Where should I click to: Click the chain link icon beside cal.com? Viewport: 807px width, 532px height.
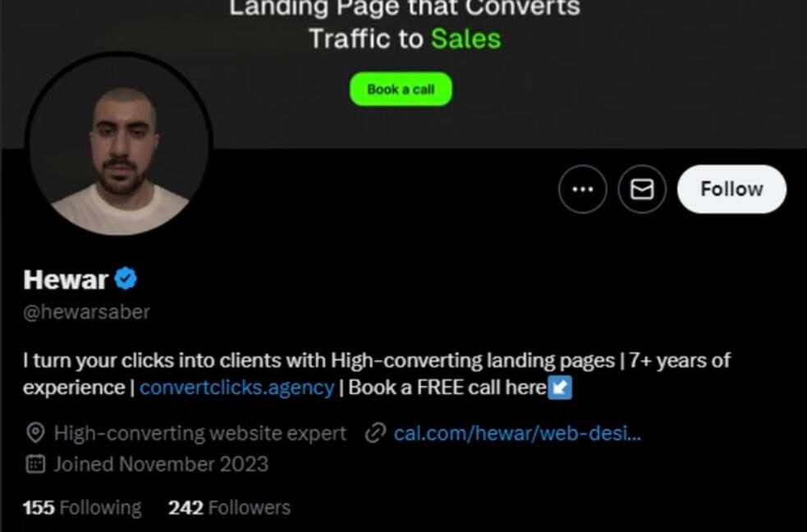pos(376,433)
